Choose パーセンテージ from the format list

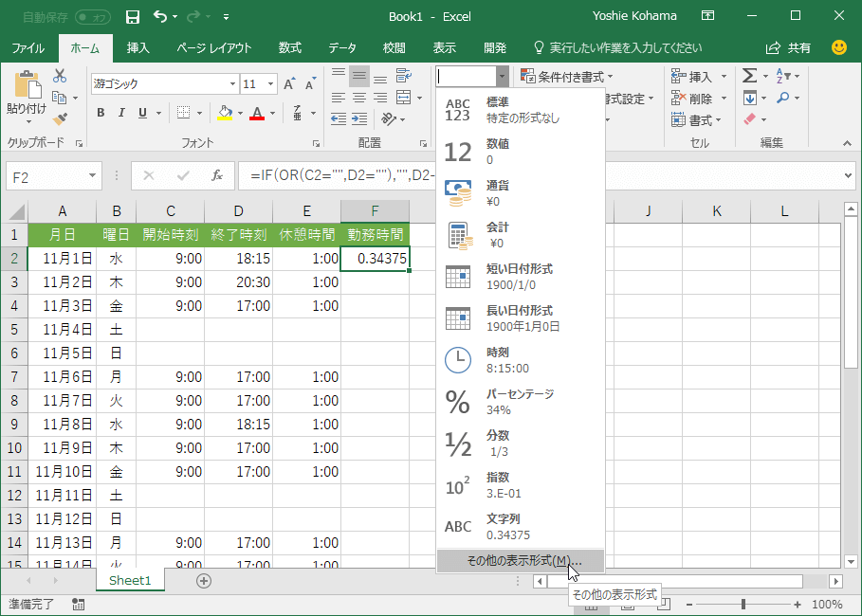pyautogui.click(x=520, y=402)
